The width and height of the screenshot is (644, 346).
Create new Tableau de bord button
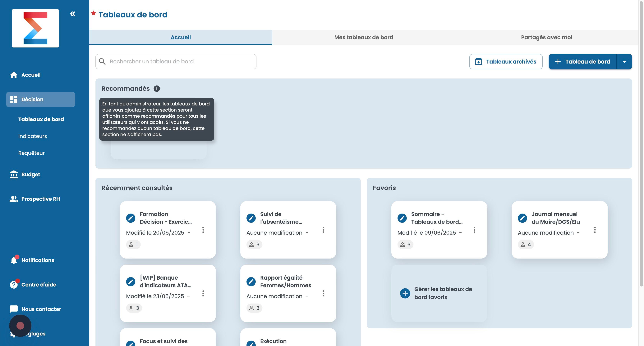point(582,62)
